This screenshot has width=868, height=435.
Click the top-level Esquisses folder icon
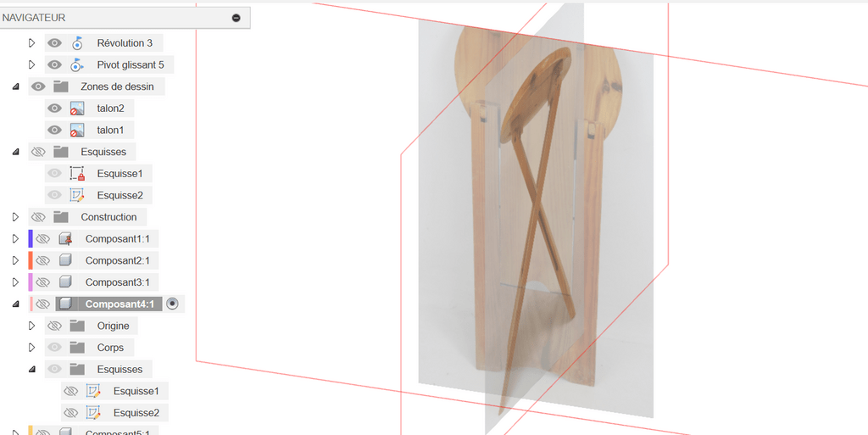(x=61, y=152)
